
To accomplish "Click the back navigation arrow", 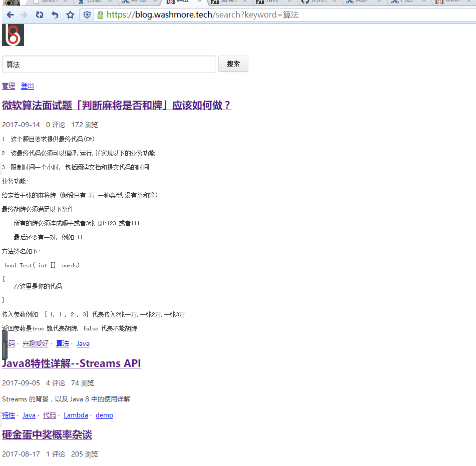I will click(10, 15).
